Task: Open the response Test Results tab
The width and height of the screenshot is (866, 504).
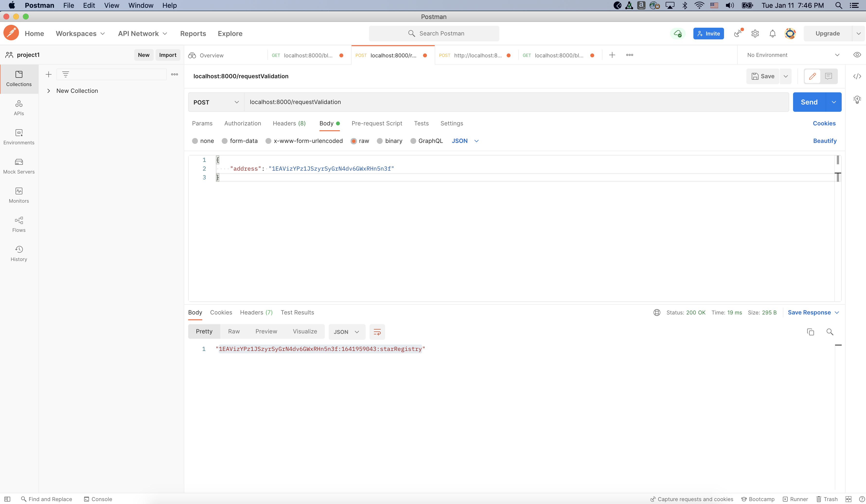Action: pyautogui.click(x=297, y=312)
